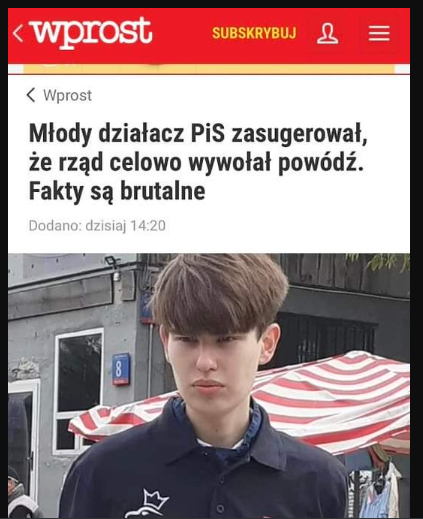Open the wprost logo homepage
The width and height of the screenshot is (423, 519).
pyautogui.click(x=91, y=33)
